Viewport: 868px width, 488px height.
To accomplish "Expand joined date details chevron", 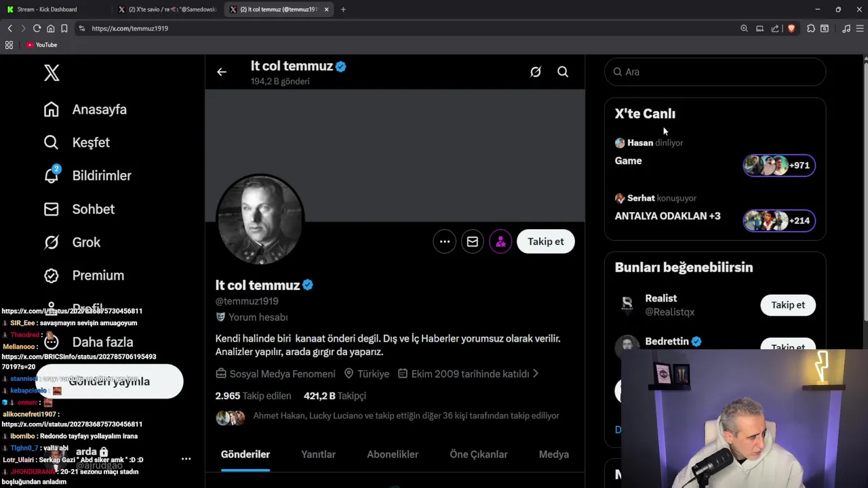I will click(x=536, y=373).
